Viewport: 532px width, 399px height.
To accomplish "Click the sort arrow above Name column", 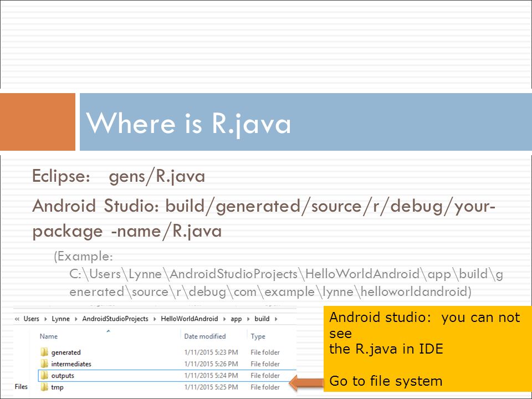I will (x=108, y=331).
